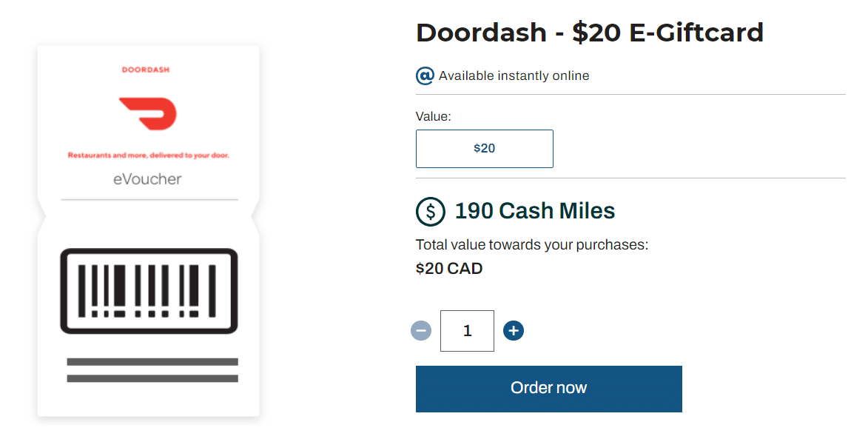Decrease quantity with the minus button

(421, 330)
